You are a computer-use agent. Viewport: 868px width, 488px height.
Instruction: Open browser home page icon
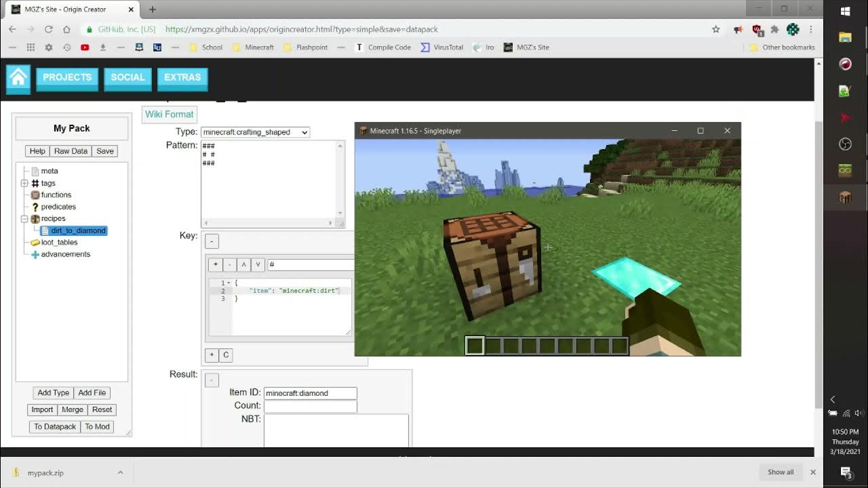click(x=66, y=29)
